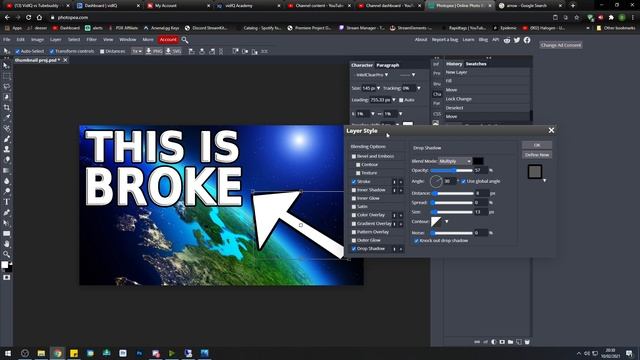Open the Leading dropdown arrow
The image size is (640, 360).
coord(394,100)
